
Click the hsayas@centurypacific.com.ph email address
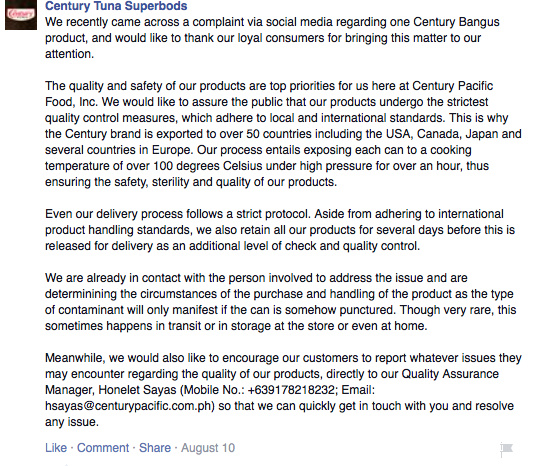point(130,406)
